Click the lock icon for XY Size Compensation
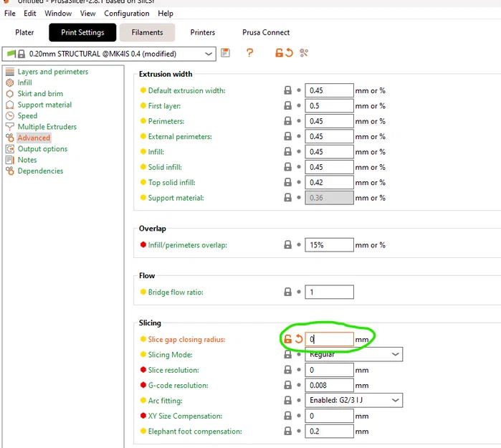The height and width of the screenshot is (448, 501). (288, 416)
